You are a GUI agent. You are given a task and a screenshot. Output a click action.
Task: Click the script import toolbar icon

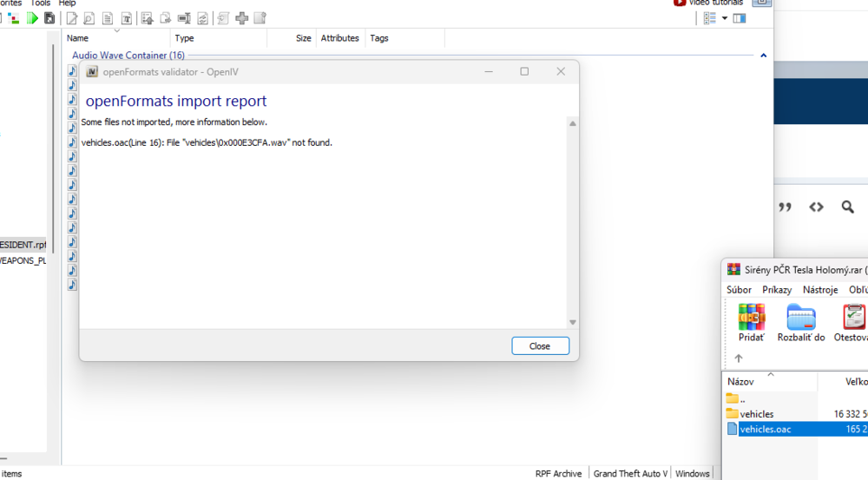point(223,18)
